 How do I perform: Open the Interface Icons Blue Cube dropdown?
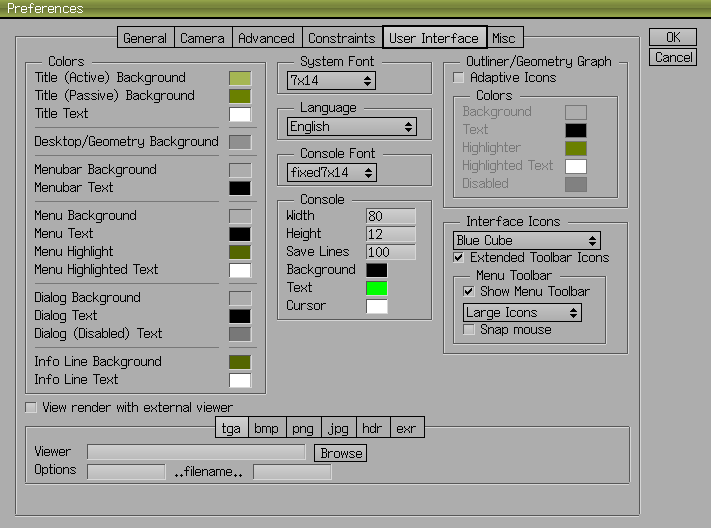(527, 240)
